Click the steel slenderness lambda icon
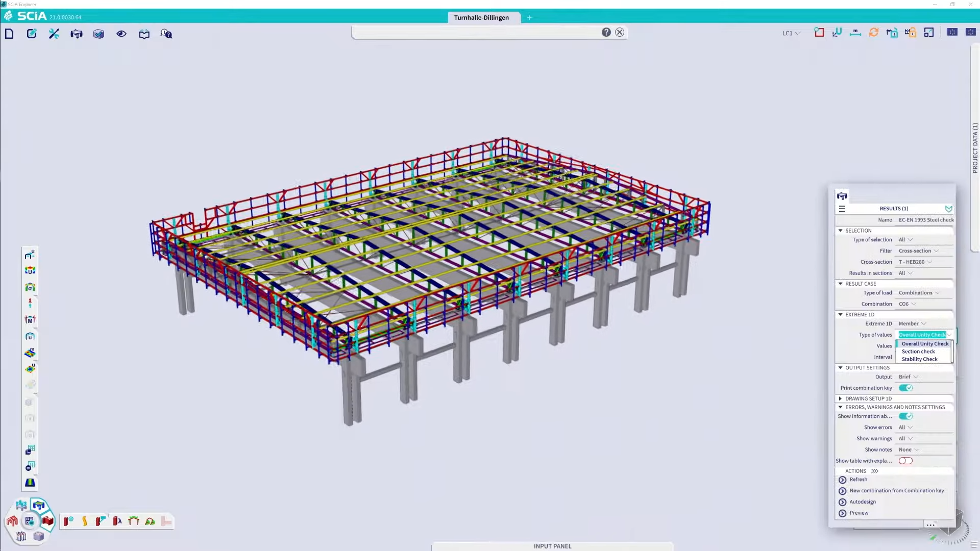 (x=117, y=521)
